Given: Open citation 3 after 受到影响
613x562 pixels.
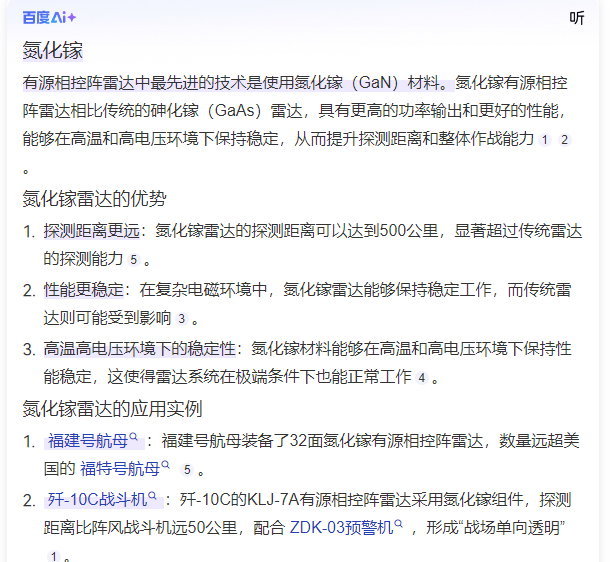Looking at the screenshot, I should 181,319.
